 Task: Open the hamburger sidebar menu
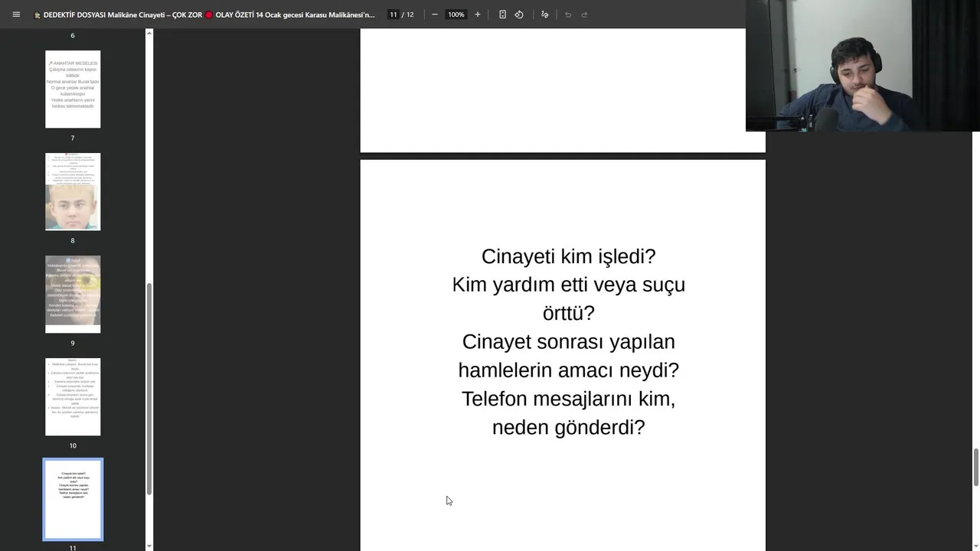[x=16, y=15]
